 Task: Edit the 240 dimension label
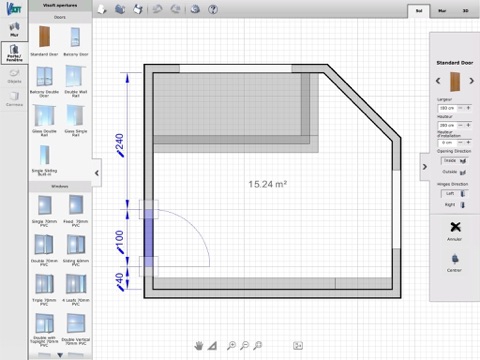(x=119, y=145)
